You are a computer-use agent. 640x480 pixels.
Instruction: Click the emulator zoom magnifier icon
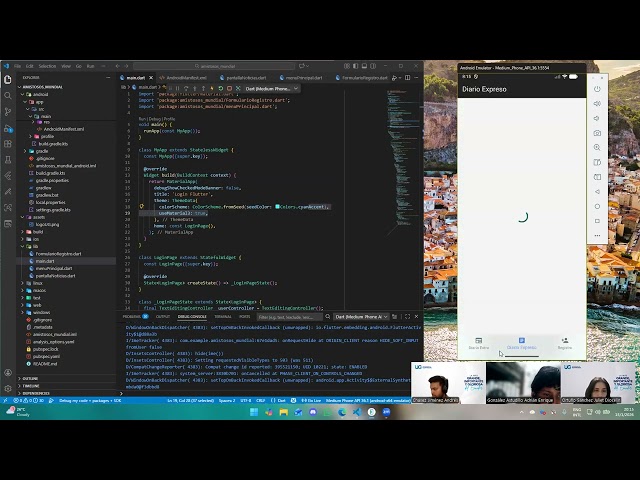tap(597, 147)
